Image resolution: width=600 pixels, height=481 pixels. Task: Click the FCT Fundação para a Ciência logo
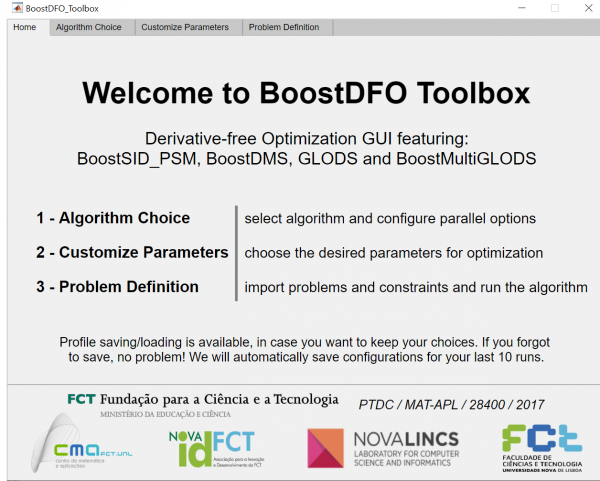[202, 403]
